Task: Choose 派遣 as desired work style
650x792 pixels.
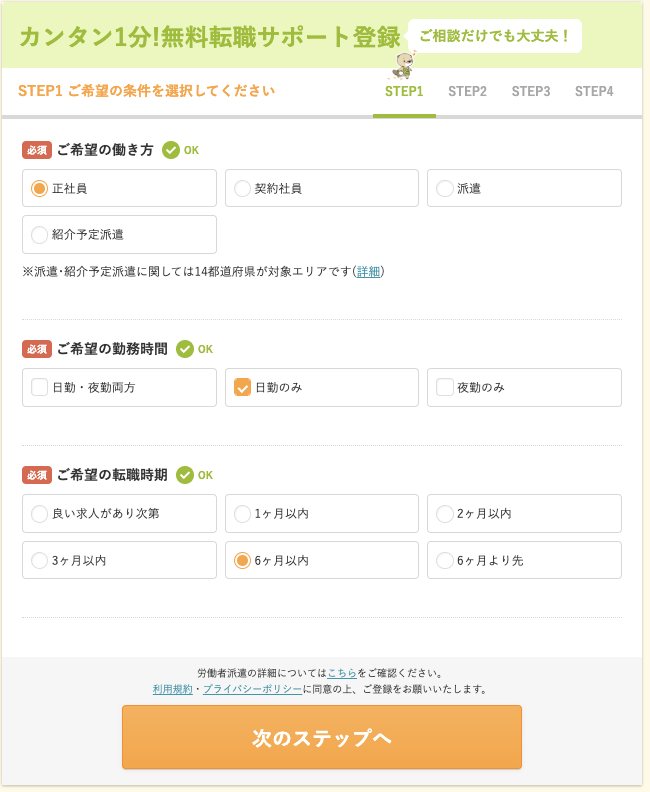Action: click(x=524, y=188)
